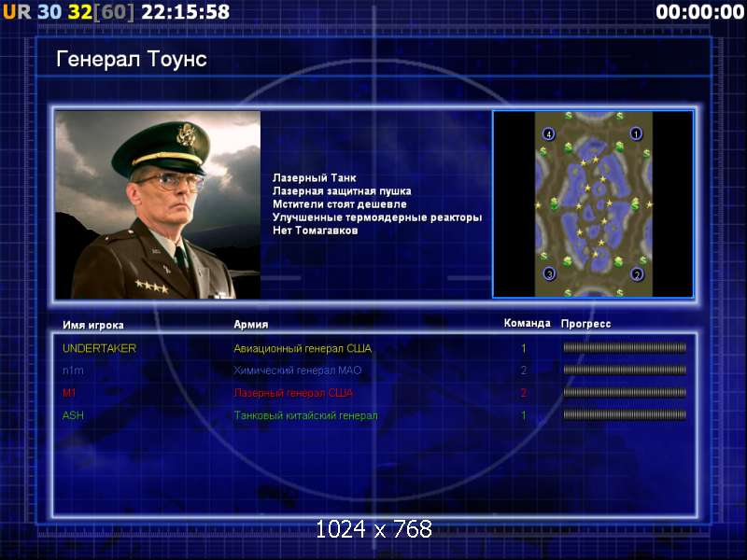
Task: Click n1m's team number
Action: point(524,370)
